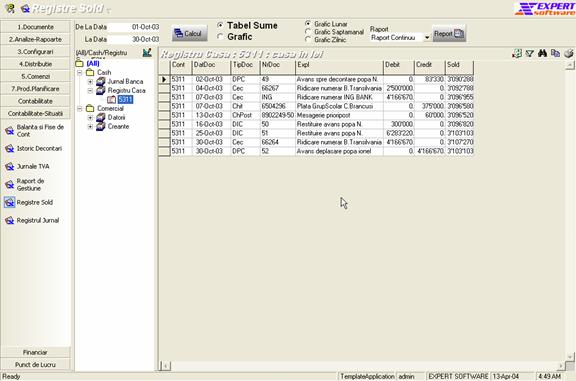This screenshot has width=576, height=381.
Task: Click the Sold column header
Action: pyautogui.click(x=459, y=68)
